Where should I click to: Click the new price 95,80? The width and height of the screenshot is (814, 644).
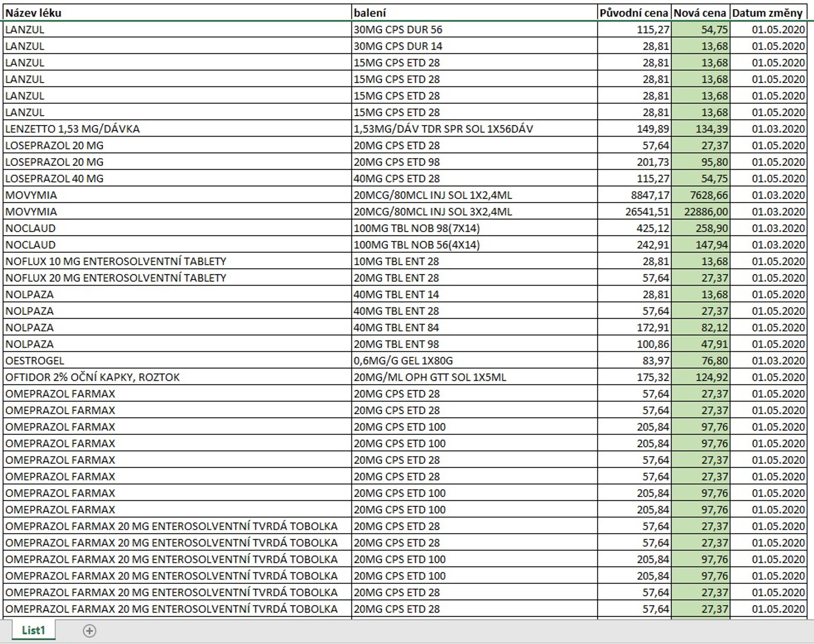701,162
